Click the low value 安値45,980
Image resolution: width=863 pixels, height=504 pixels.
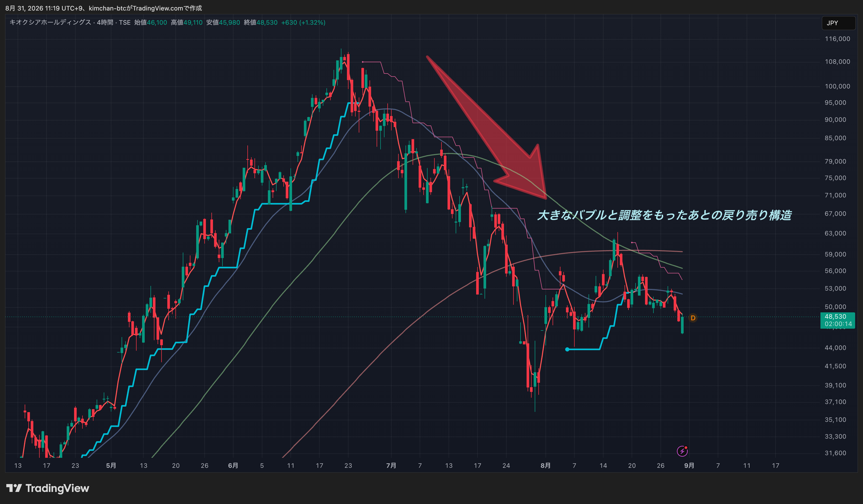tap(223, 23)
